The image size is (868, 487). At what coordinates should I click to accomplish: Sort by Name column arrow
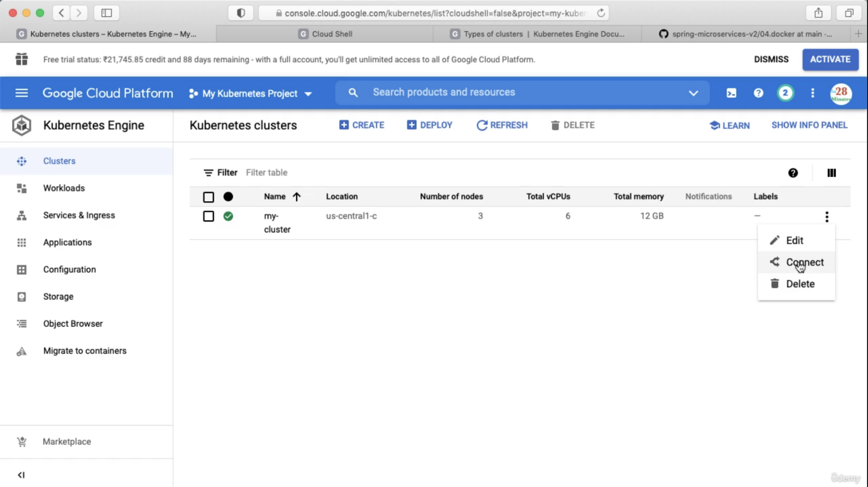pyautogui.click(x=296, y=197)
